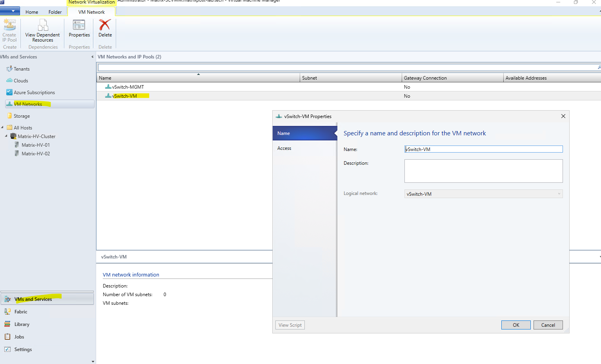Sort list by Name column header
The height and width of the screenshot is (364, 601).
click(198, 78)
